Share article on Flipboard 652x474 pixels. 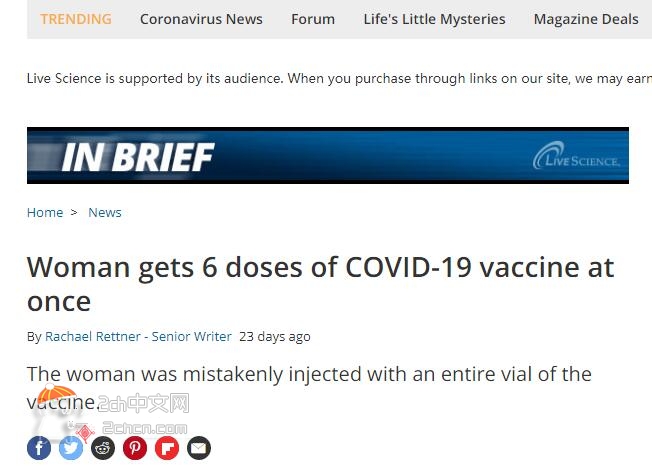pos(167,448)
